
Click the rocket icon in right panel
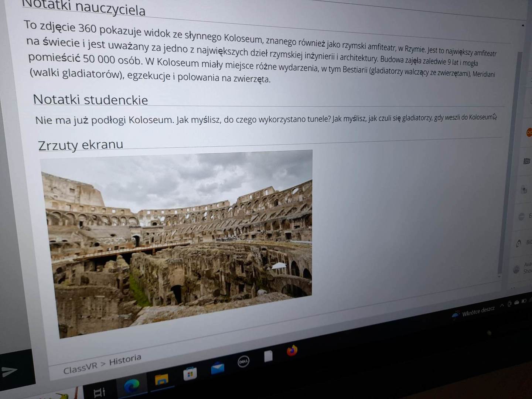pyautogui.click(x=519, y=243)
